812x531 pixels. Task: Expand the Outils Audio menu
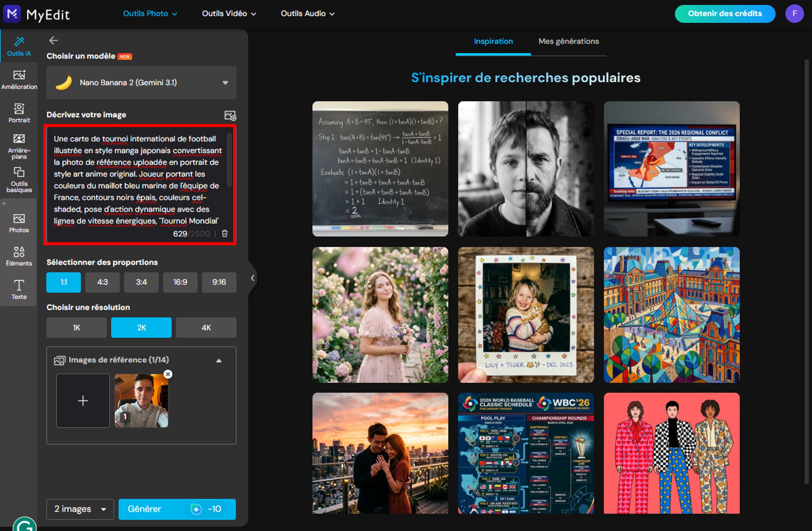click(x=308, y=14)
